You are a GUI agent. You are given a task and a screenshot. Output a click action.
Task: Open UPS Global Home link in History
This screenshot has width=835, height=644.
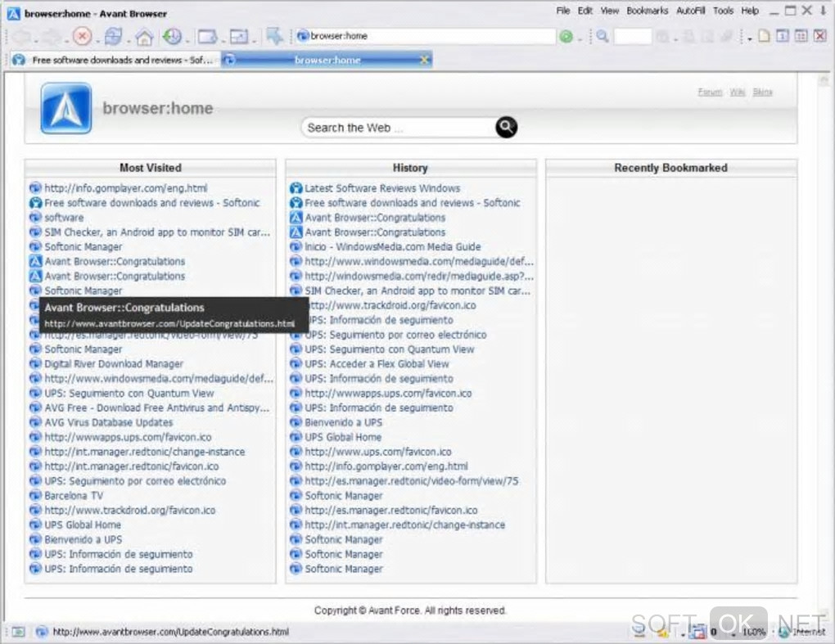click(343, 437)
